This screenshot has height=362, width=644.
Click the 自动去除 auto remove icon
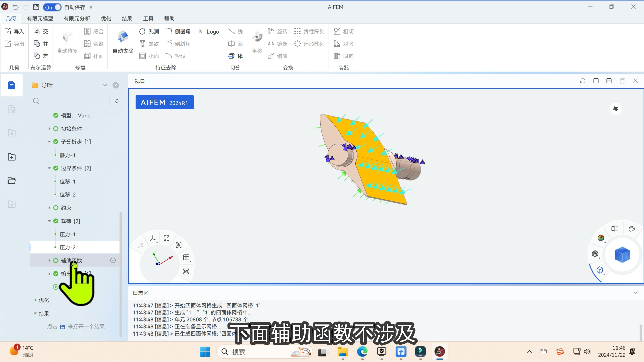click(123, 37)
